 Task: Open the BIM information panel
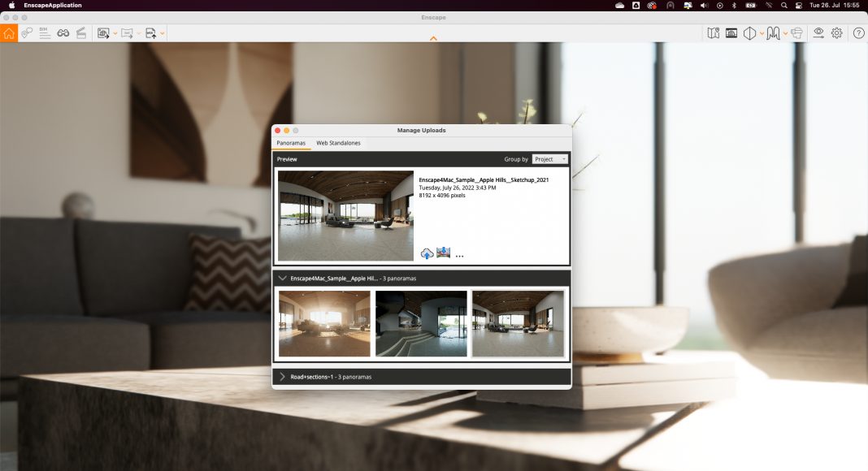[x=44, y=33]
